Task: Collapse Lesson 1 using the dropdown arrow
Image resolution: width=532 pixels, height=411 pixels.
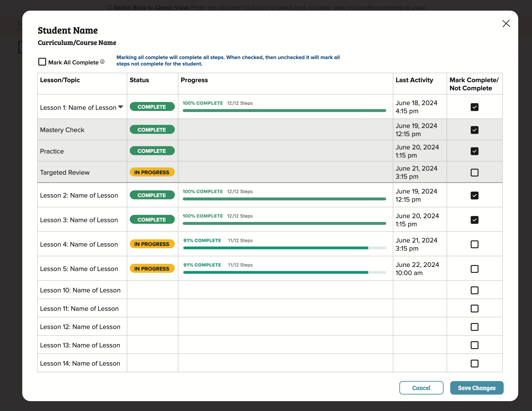Action: coord(121,107)
